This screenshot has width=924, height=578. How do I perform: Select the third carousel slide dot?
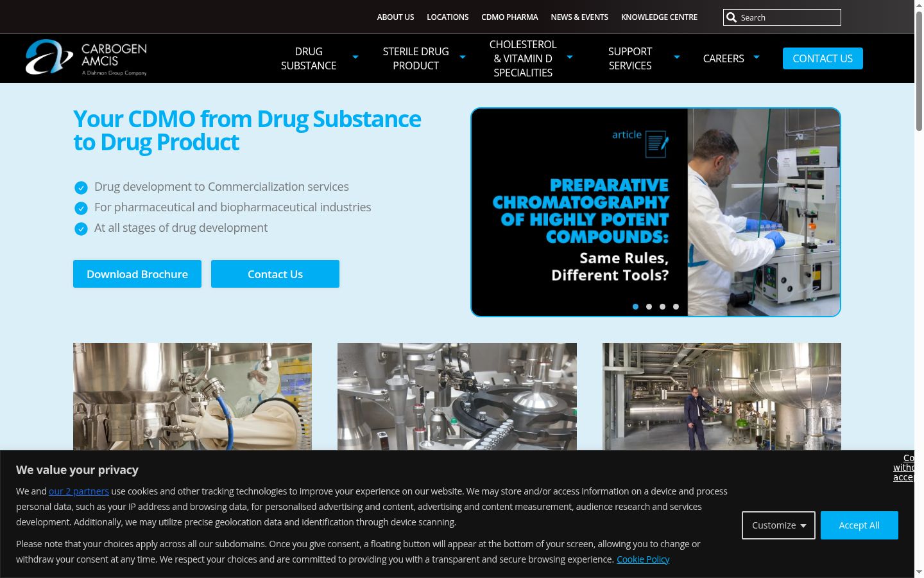pyautogui.click(x=662, y=306)
